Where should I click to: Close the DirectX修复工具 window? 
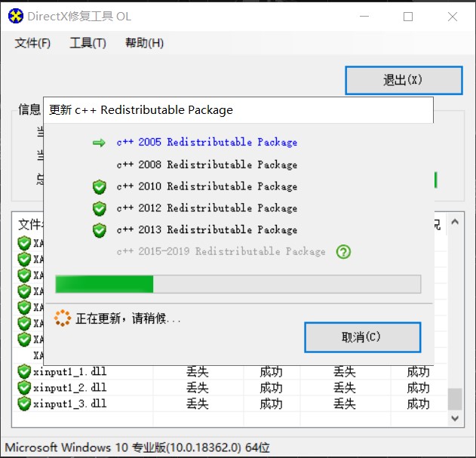(x=453, y=17)
